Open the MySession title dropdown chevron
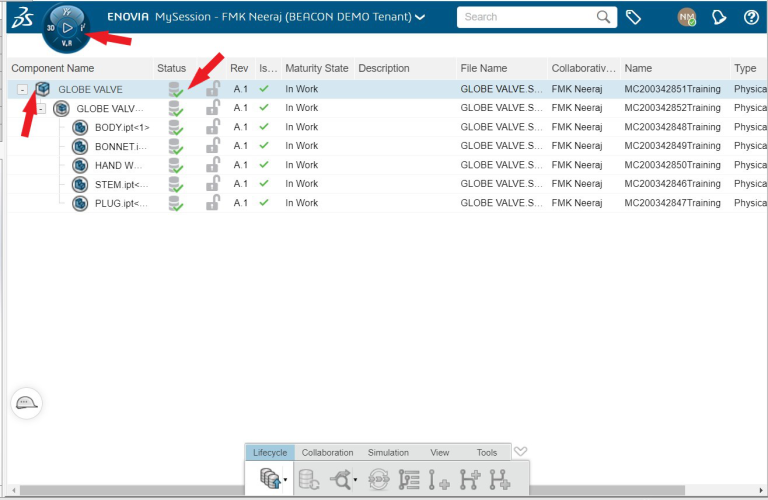Screen dimensions: 768x500 tap(420, 17)
